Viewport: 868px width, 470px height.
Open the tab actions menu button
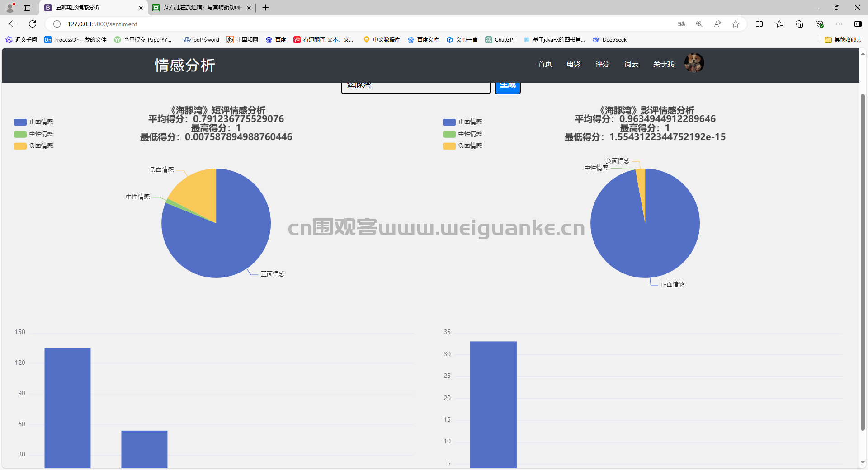27,8
